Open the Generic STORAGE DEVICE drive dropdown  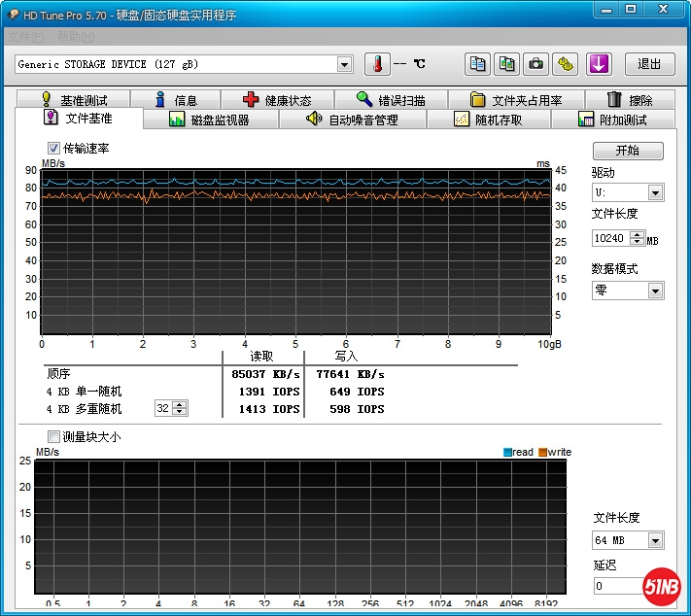coord(344,64)
